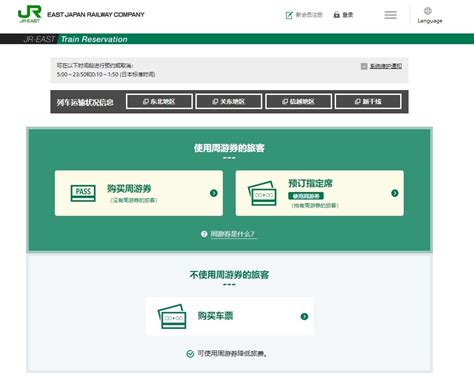Click 使用周游券的旅客 heading
The height and width of the screenshot is (377, 474).
click(229, 148)
